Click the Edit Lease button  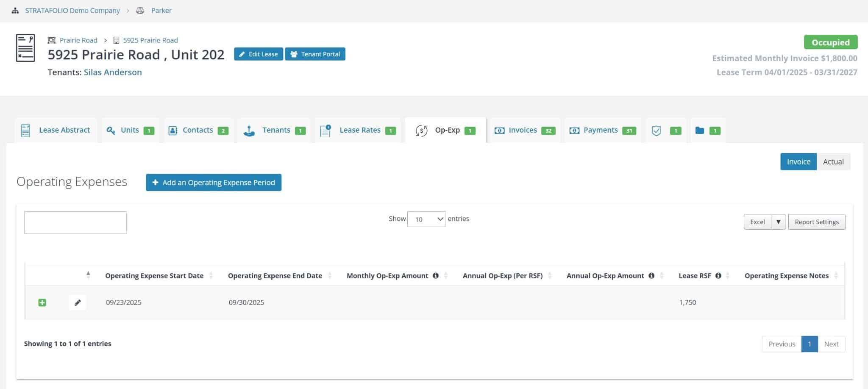(258, 54)
